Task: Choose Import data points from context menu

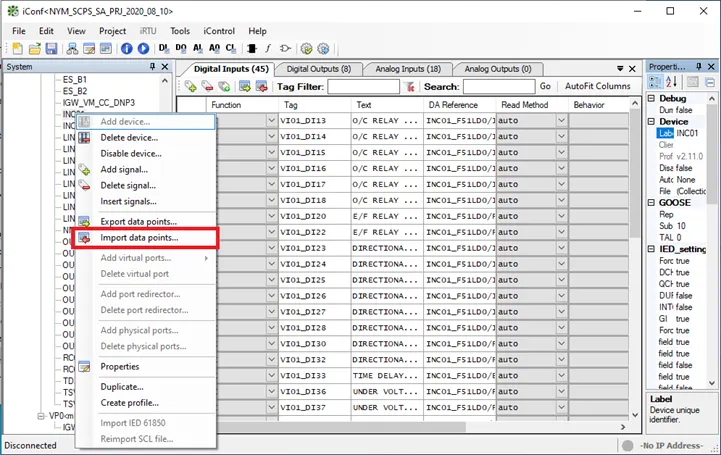Action: (x=146, y=238)
